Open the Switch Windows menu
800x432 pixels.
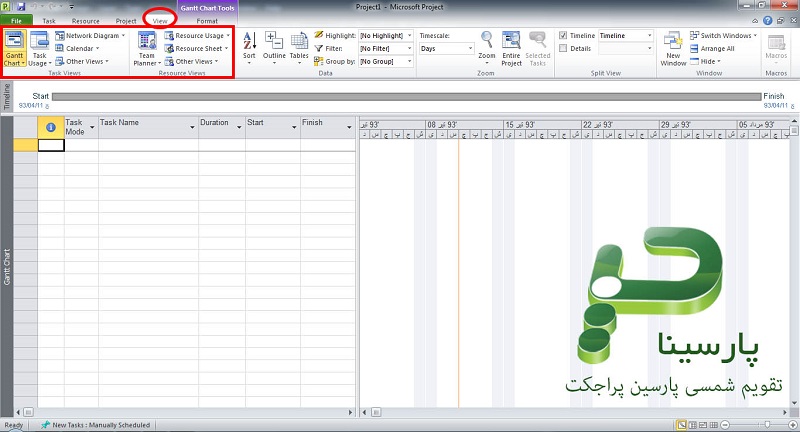723,36
